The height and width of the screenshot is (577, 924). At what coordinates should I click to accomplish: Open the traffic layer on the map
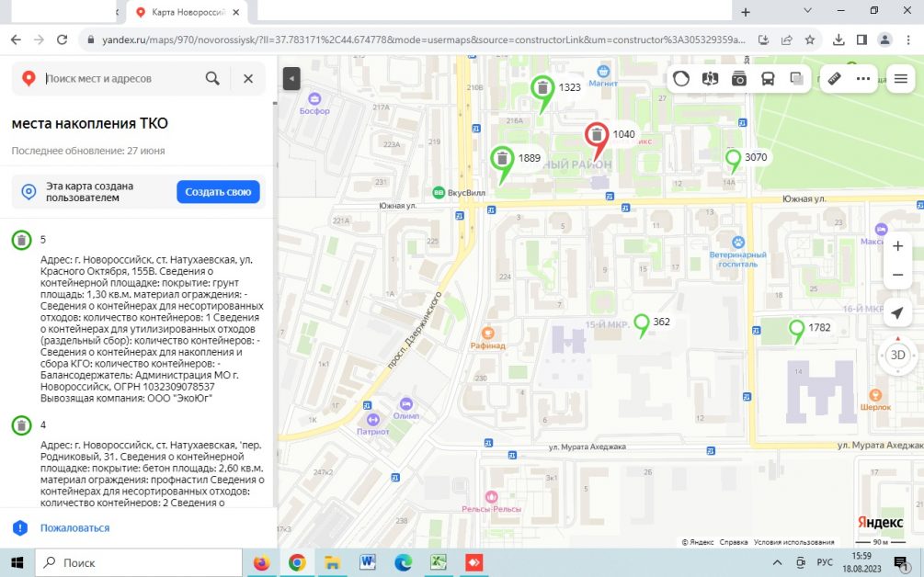coord(681,79)
